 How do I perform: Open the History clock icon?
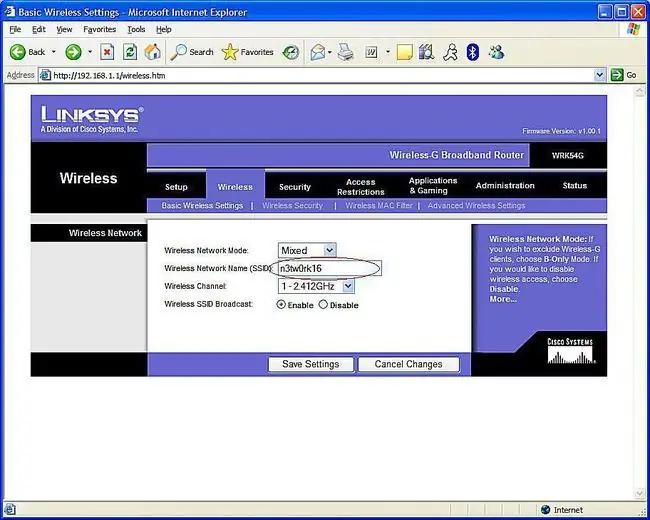coord(291,52)
